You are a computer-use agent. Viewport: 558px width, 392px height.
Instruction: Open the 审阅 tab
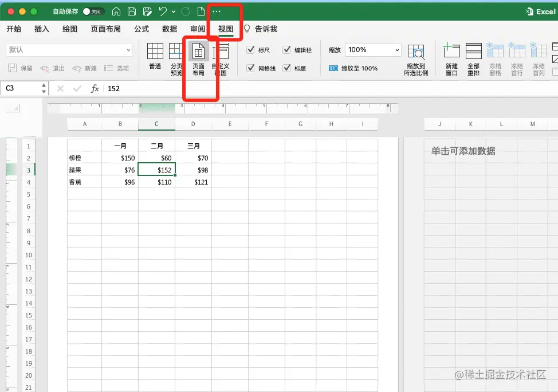(x=198, y=29)
